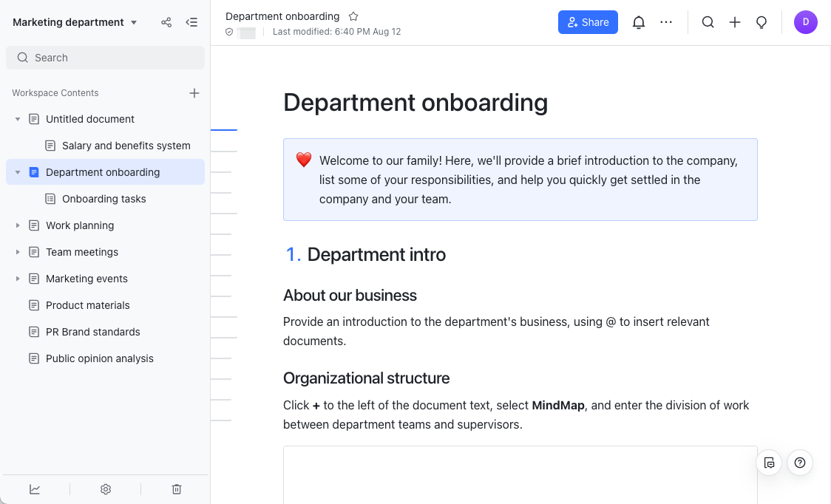Collapse the Untitled document tree node

click(18, 119)
